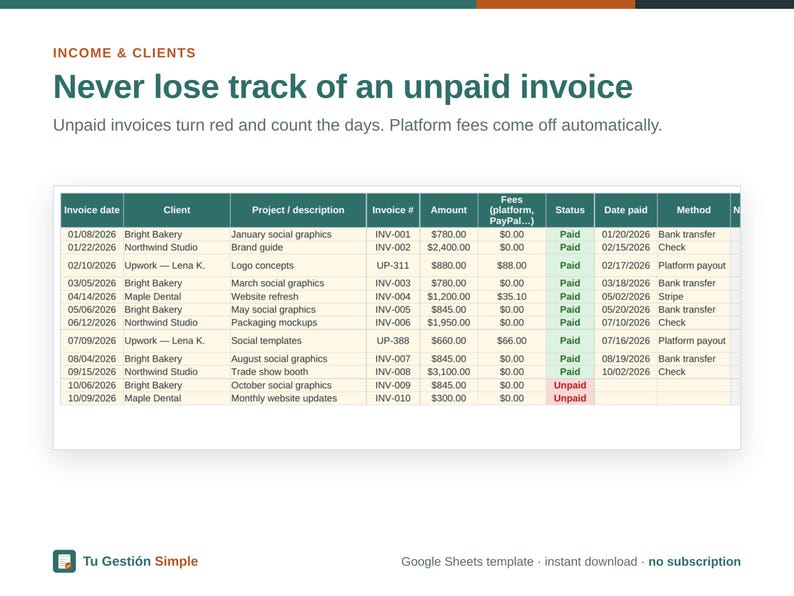Click the 'May social graphics' cell
Screen dimensions: 794x596
pyautogui.click(x=298, y=309)
